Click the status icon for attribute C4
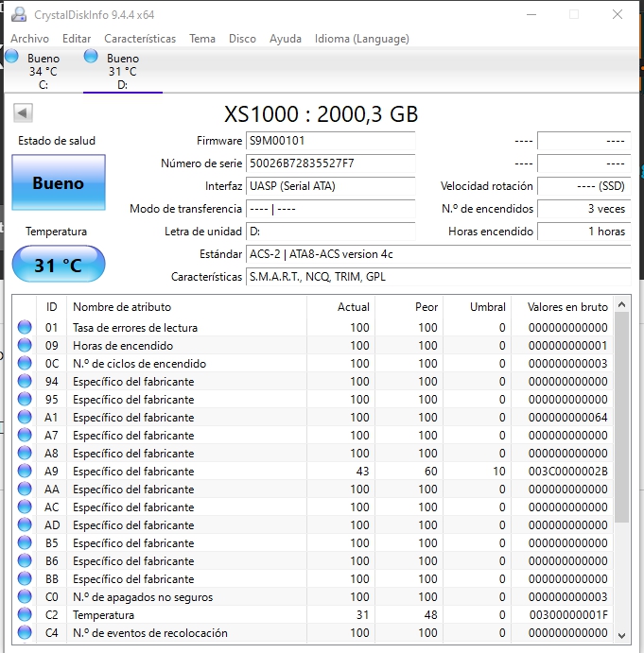The width and height of the screenshot is (644, 653). click(25, 632)
